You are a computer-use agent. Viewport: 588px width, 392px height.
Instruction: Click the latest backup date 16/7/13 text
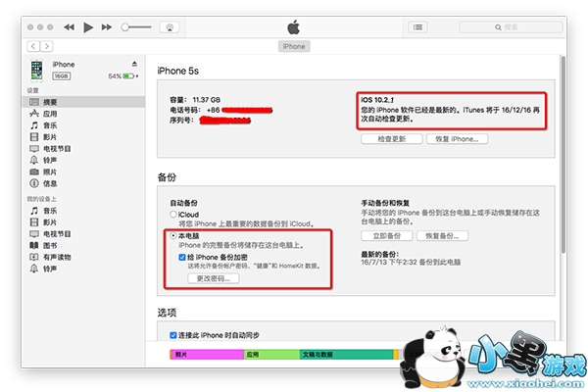click(x=411, y=262)
